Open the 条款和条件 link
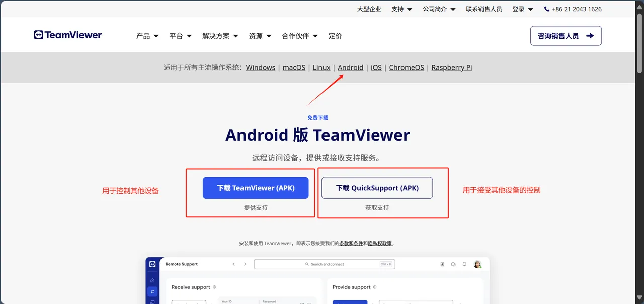644x304 pixels. pos(351,244)
